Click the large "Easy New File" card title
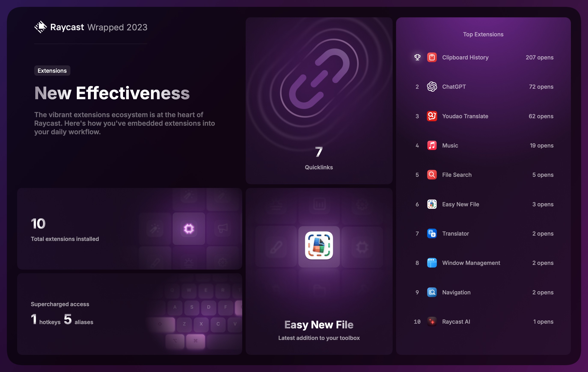The height and width of the screenshot is (372, 588). (x=319, y=325)
